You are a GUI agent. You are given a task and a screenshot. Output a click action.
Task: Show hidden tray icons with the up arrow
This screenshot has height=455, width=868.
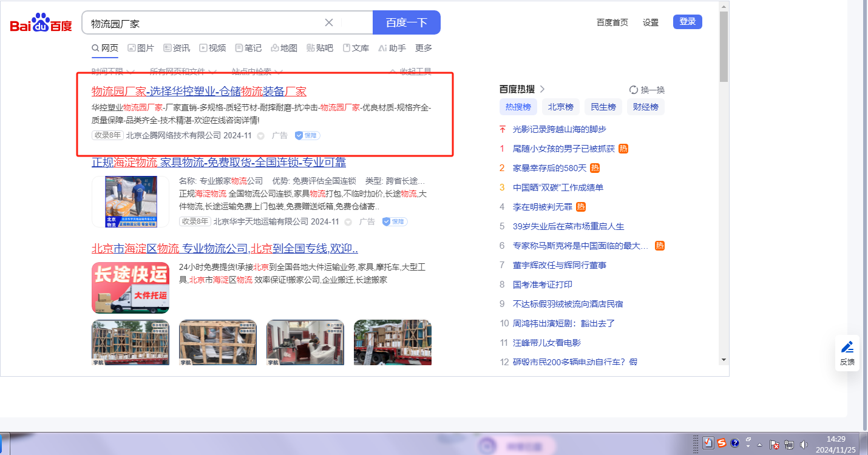tap(759, 444)
